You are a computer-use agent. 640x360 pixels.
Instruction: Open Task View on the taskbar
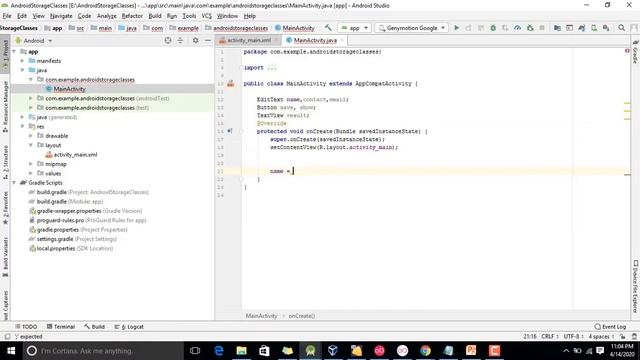(x=195, y=351)
